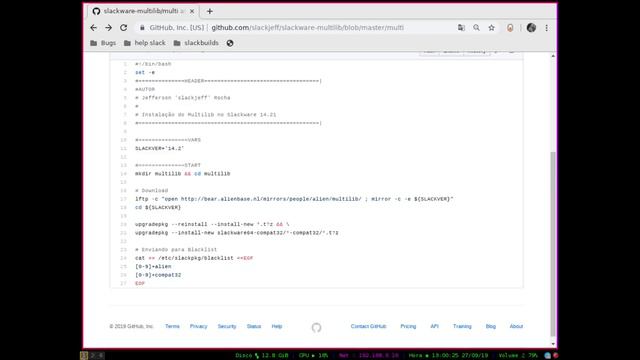Open the slackbuilds bookmark folder

196,43
